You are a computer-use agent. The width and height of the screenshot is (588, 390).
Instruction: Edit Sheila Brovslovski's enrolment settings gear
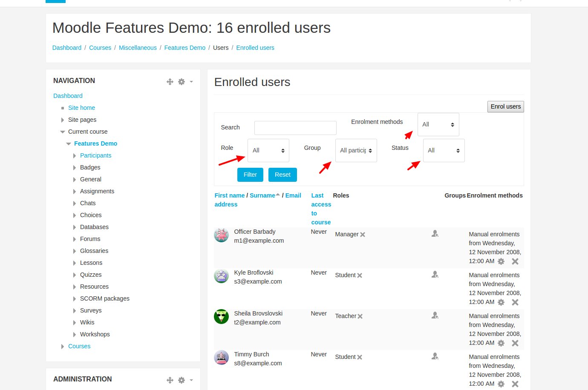click(x=501, y=343)
